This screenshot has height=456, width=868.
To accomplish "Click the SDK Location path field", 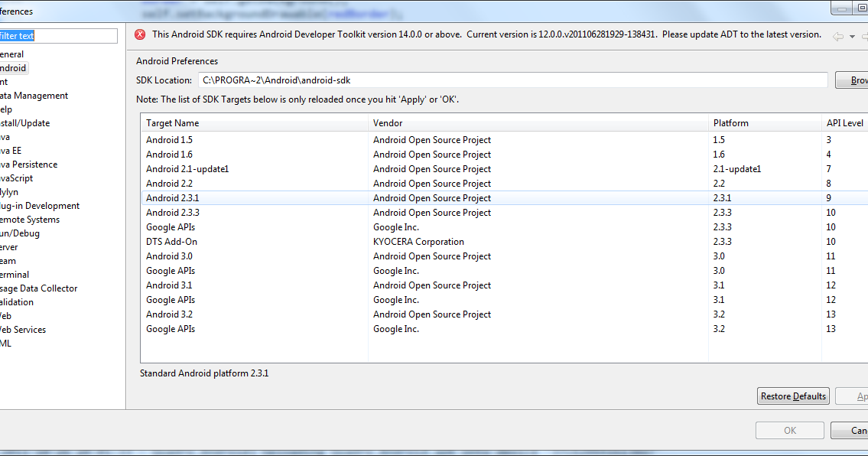I will tap(512, 80).
